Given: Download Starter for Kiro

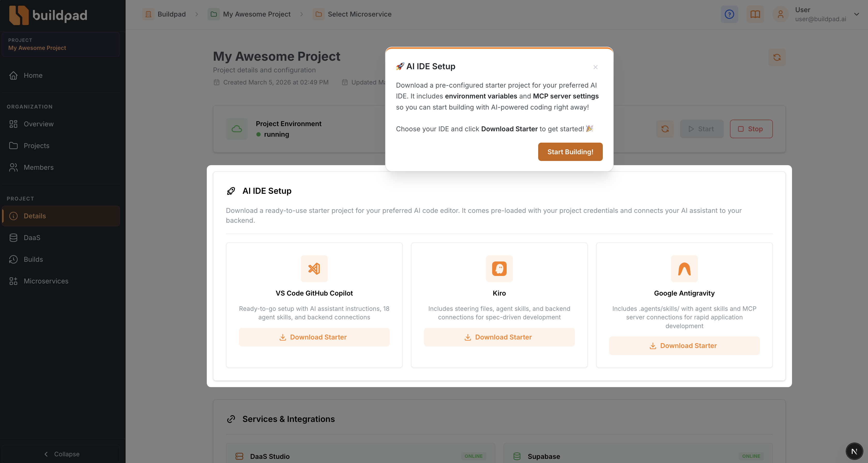Looking at the screenshot, I should pos(499,337).
